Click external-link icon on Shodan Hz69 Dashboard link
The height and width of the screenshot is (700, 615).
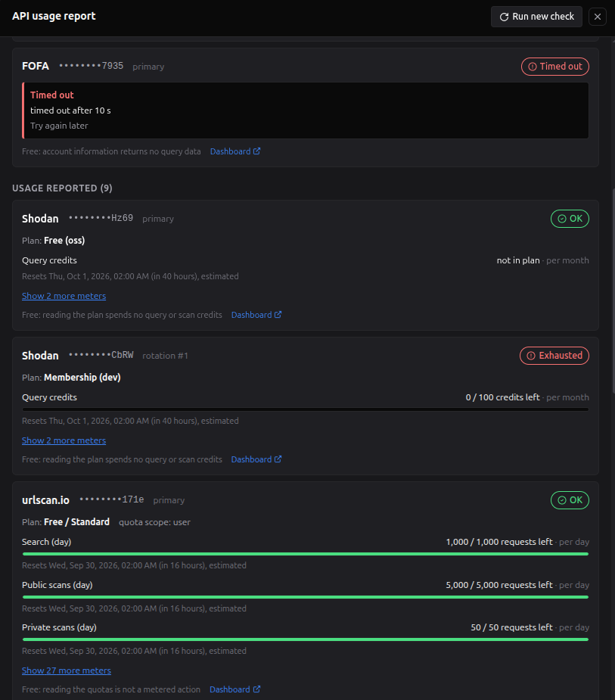pyautogui.click(x=278, y=315)
